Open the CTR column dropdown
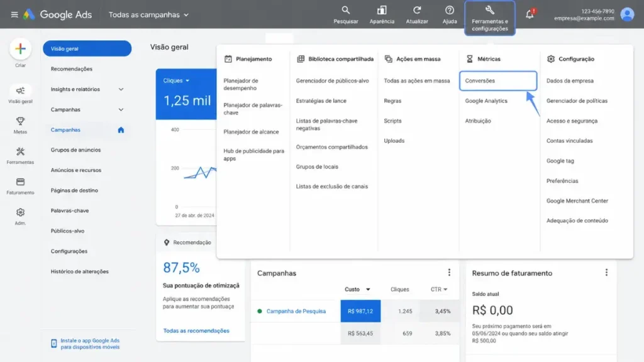The width and height of the screenshot is (644, 362). point(438,289)
